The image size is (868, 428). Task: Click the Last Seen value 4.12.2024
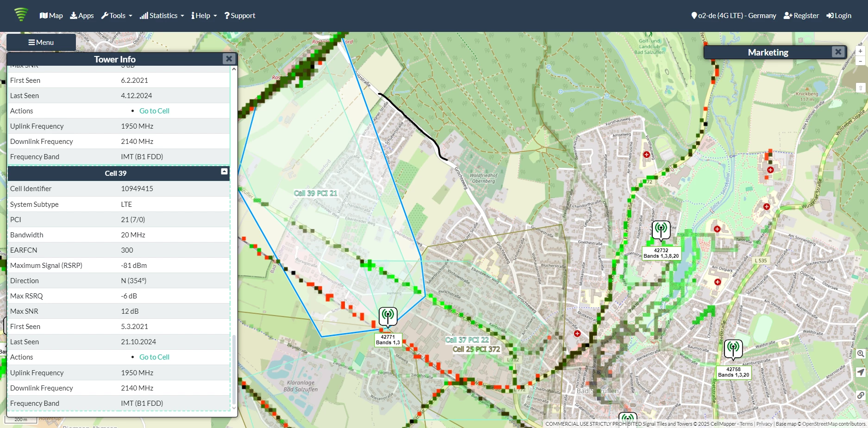[137, 96]
